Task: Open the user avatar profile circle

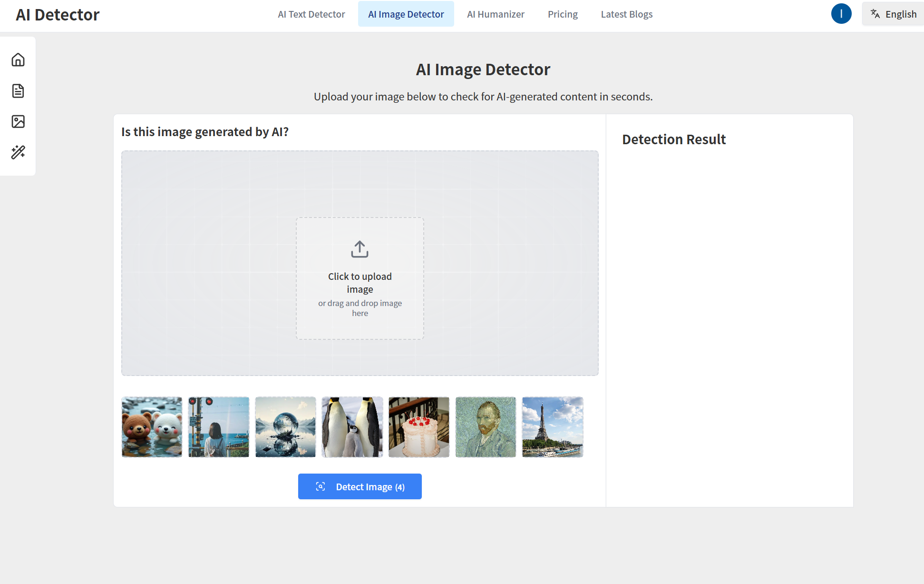Action: pos(841,14)
